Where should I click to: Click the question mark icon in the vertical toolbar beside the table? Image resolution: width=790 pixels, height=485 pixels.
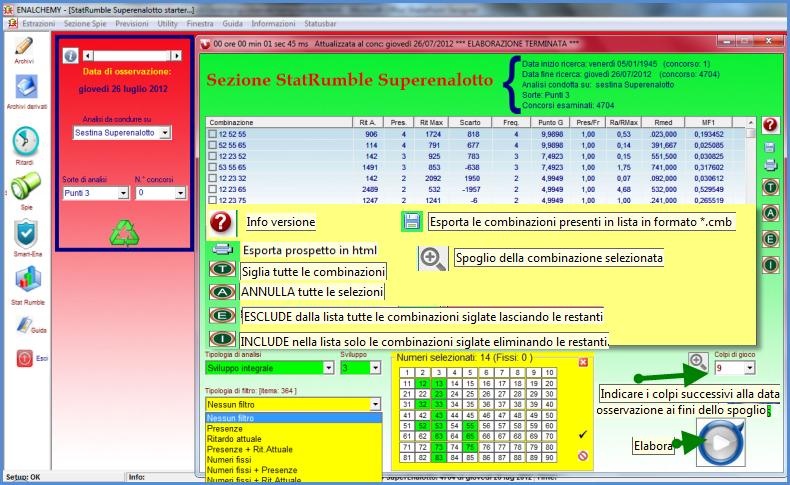[770, 125]
